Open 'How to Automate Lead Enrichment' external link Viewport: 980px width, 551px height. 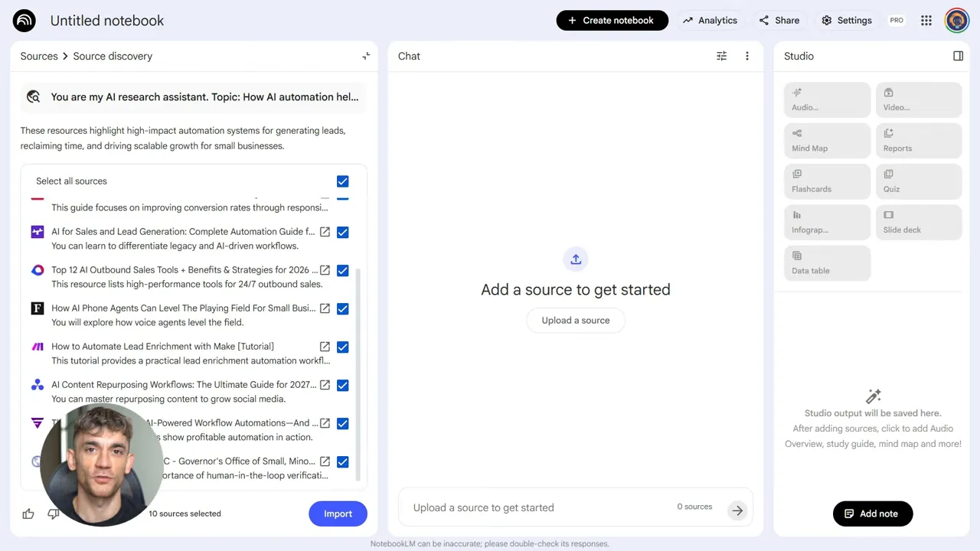coord(325,347)
